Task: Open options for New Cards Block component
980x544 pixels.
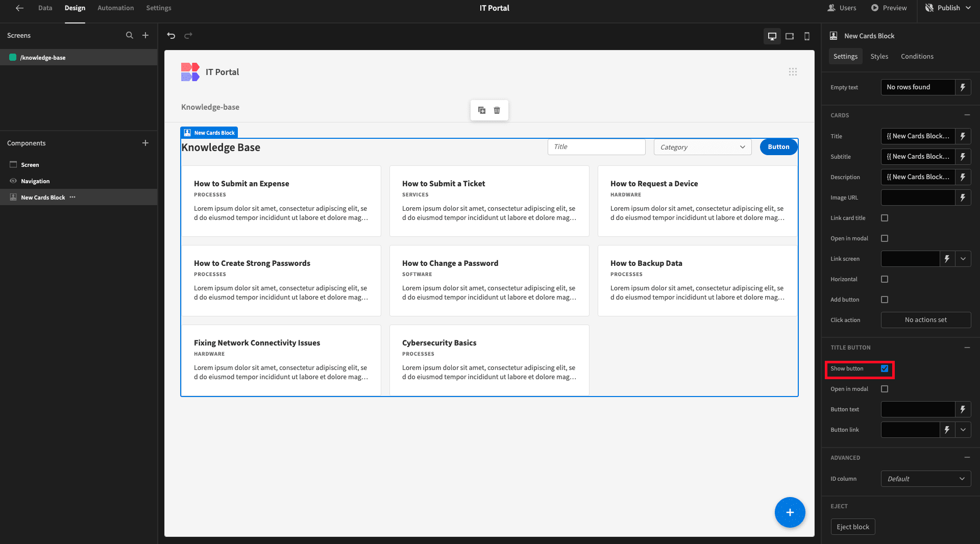Action: [72, 197]
